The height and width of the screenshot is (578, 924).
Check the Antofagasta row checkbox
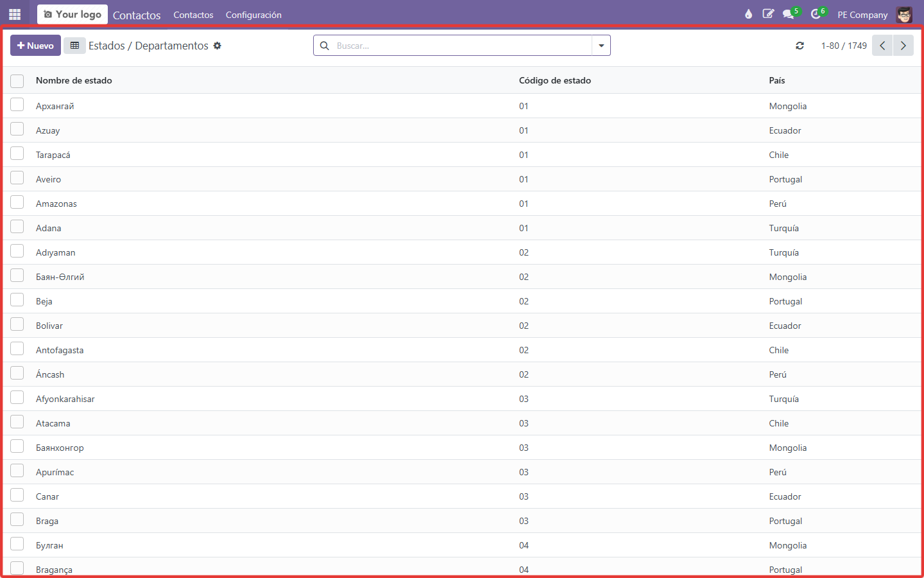(x=17, y=349)
